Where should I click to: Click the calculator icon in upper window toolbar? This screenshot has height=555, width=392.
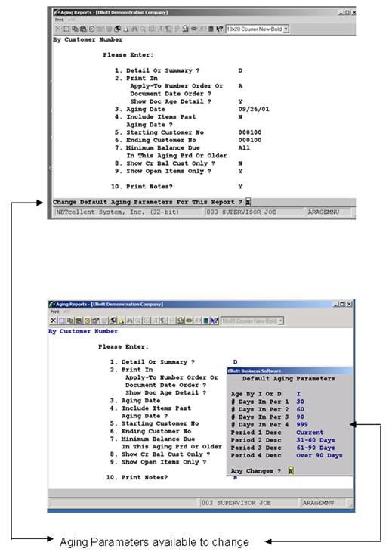coord(211,29)
